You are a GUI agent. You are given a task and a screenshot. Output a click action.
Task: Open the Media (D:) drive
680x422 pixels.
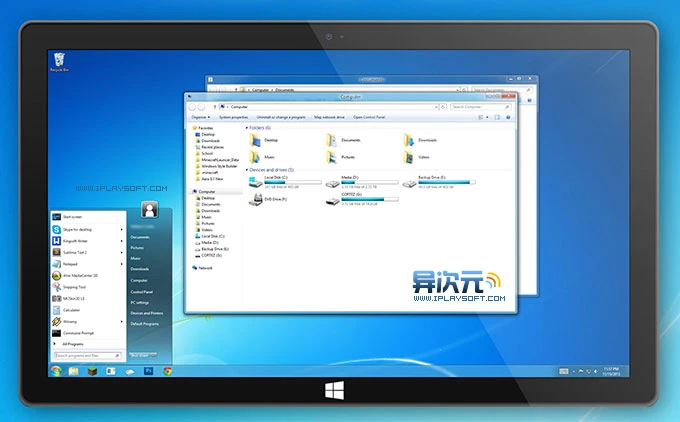pos(362,182)
